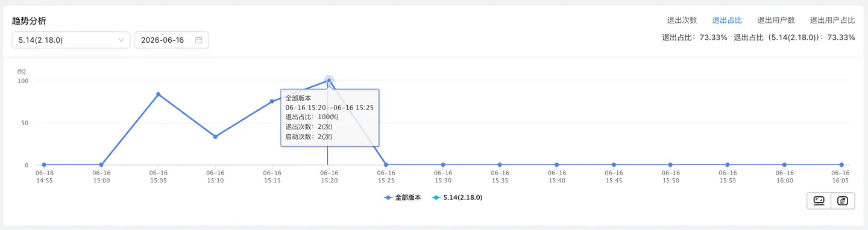Viewport: 868px width, 230px height.
Task: Toggle the 5.14(2.18.0) legend series
Action: [x=457, y=197]
